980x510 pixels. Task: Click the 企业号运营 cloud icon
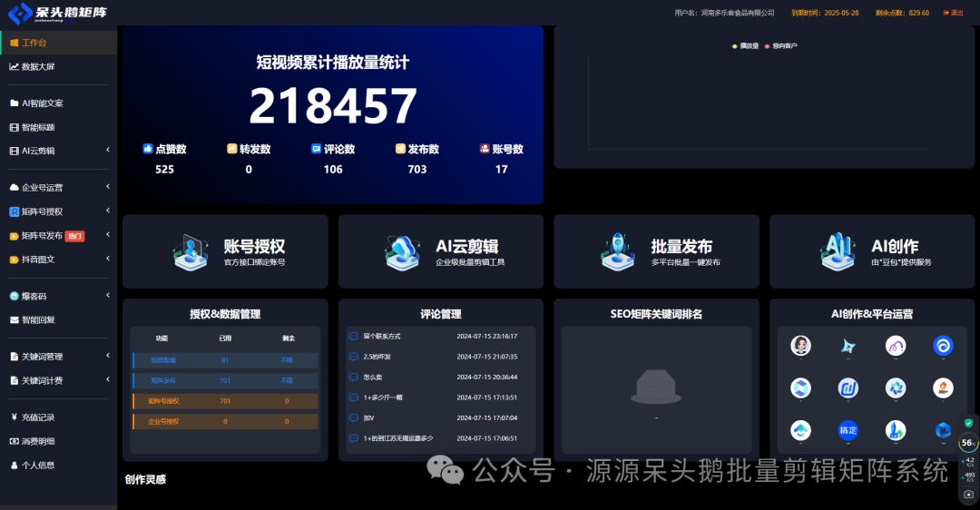(14, 188)
